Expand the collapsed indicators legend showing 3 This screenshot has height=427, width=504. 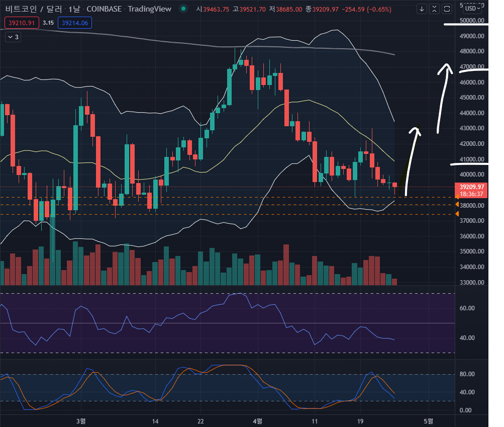[x=13, y=37]
